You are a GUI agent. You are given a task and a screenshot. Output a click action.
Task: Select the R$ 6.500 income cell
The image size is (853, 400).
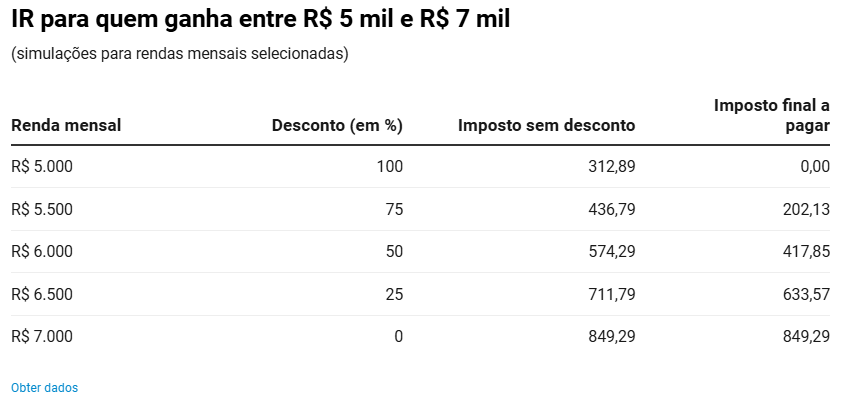coord(41,294)
